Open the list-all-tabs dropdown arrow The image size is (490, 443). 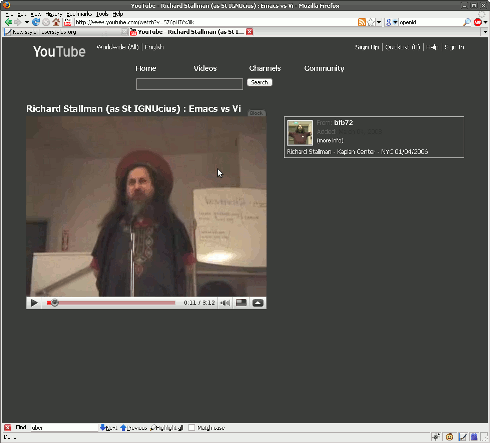485,32
